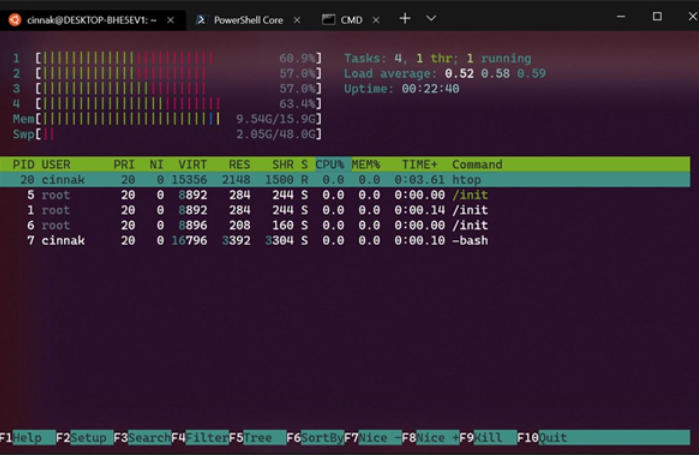Select the -bash process row
Viewport: 699px width, 459px height.
pos(345,241)
